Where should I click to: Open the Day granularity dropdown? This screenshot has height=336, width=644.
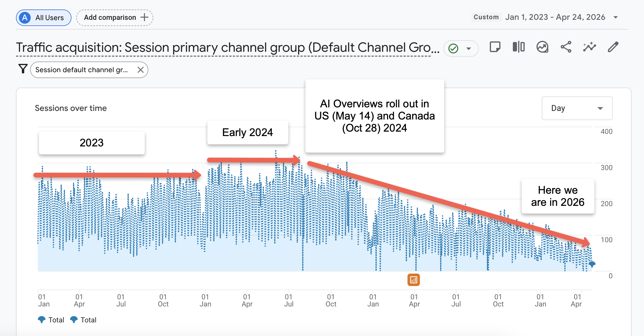577,108
